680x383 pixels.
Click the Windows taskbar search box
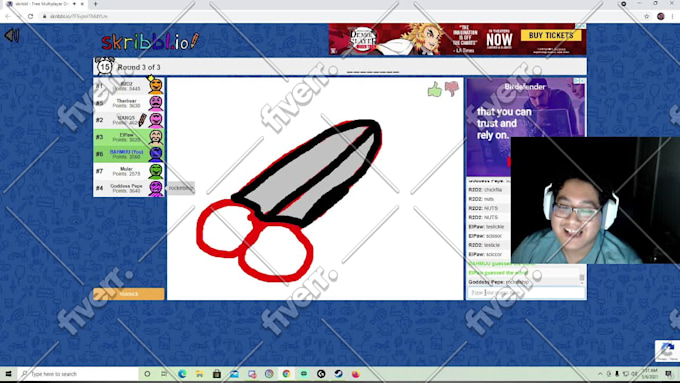click(78, 373)
